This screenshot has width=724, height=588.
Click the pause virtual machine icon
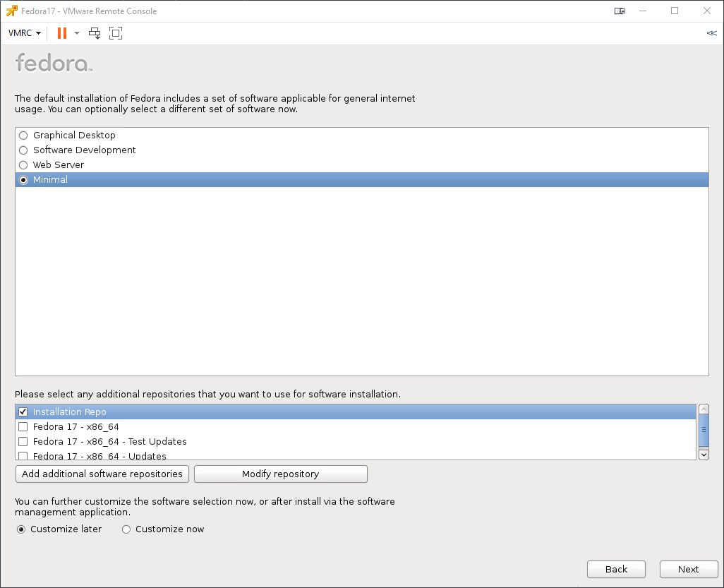tap(62, 33)
